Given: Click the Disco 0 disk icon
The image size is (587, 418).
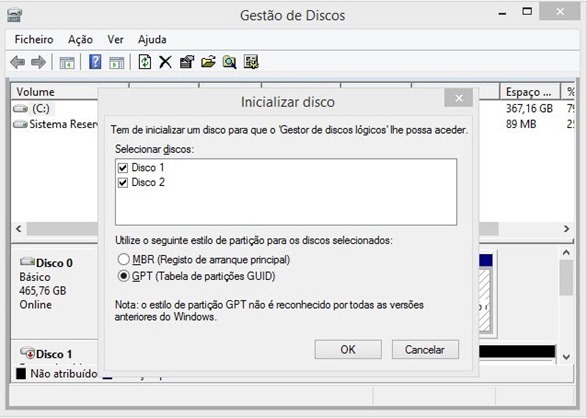Looking at the screenshot, I should (x=27, y=261).
